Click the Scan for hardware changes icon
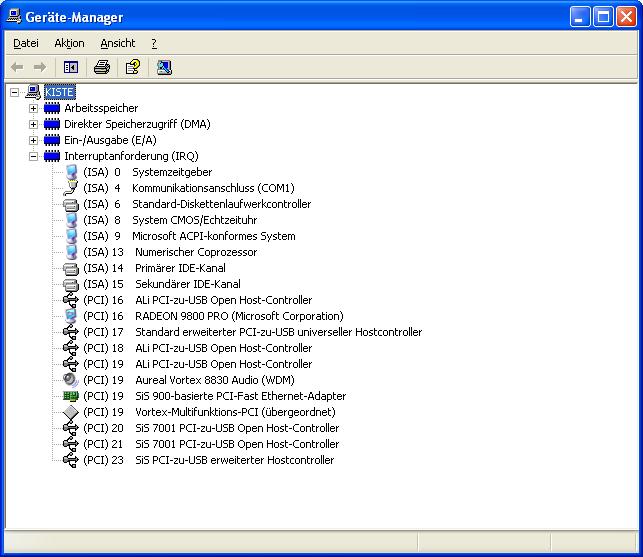Image resolution: width=643 pixels, height=557 pixels. [164, 67]
